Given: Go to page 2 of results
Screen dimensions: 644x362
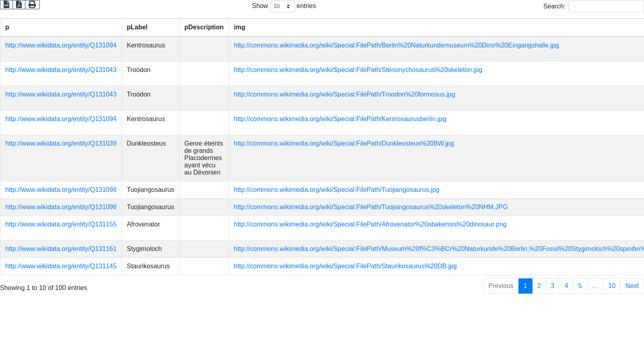Looking at the screenshot, I should (x=539, y=286).
